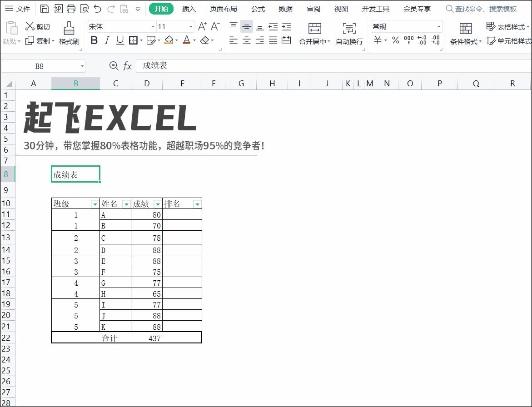
Task: Toggle middle vertical alignment
Action: point(247,26)
